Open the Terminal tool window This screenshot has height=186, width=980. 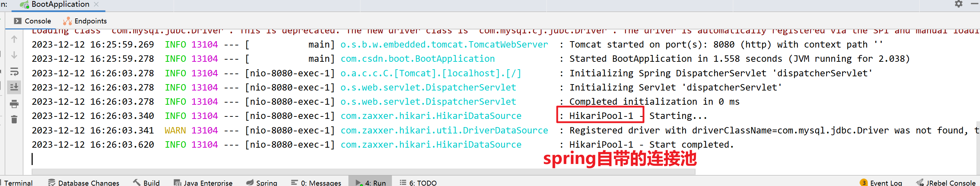tap(17, 182)
